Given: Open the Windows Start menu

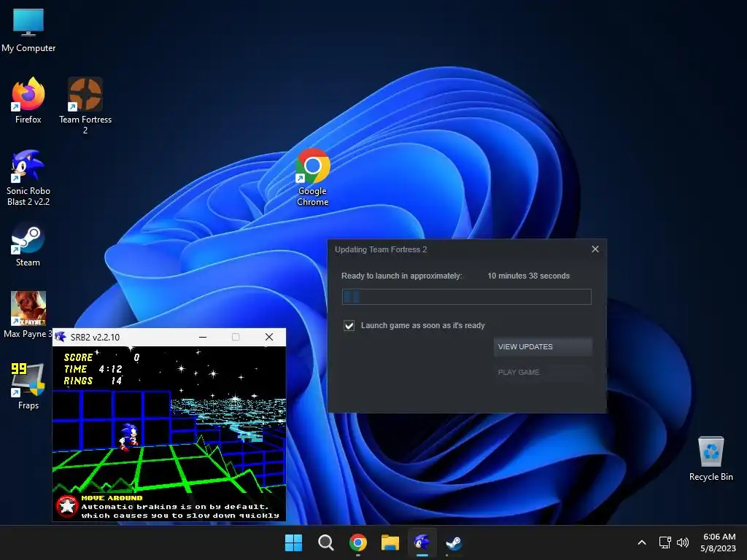Looking at the screenshot, I should [293, 542].
